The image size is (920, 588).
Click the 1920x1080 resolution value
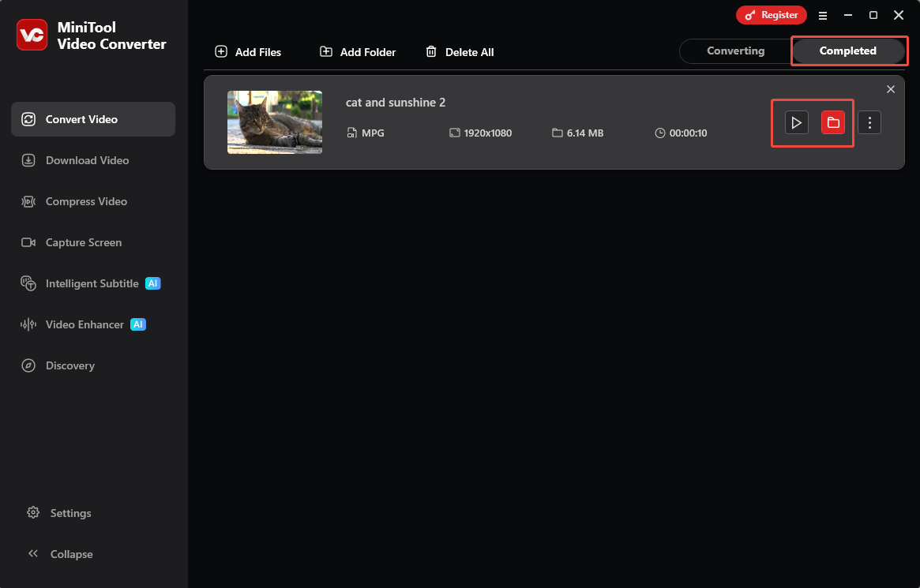click(487, 133)
